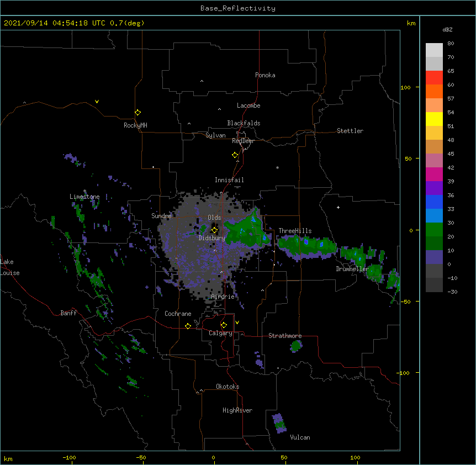Select the orange 57–60 dBZ legend swatch
This screenshot has height=465, width=476.
click(434, 91)
